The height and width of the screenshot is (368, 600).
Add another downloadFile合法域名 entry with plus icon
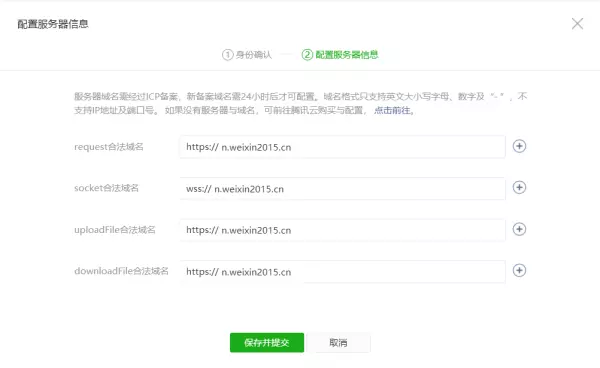click(519, 270)
